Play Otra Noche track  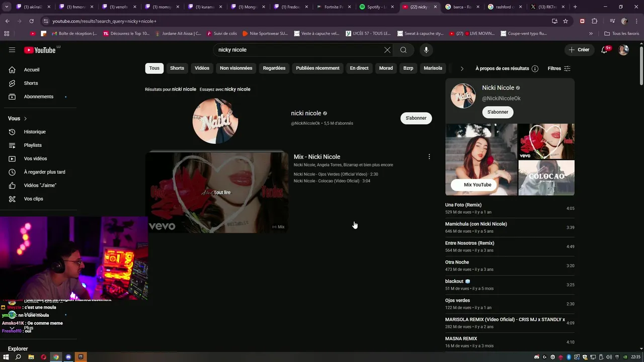coord(510,265)
